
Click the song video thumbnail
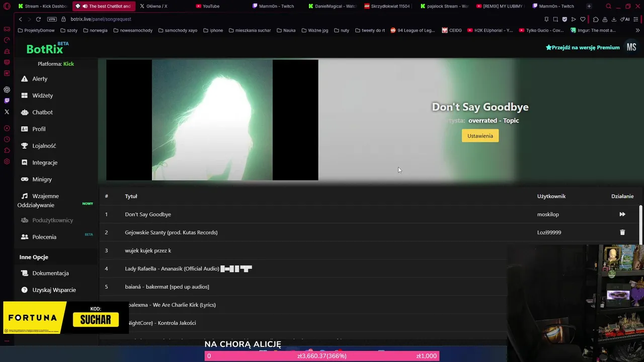point(212,120)
